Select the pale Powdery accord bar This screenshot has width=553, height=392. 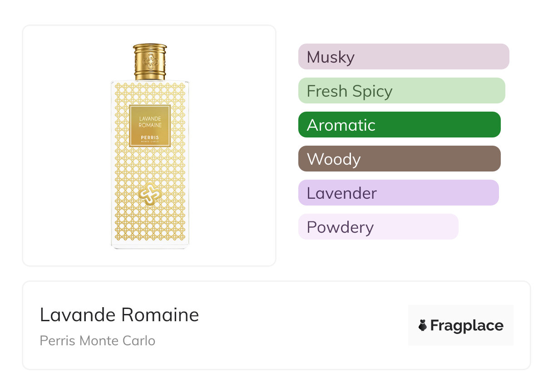(x=378, y=227)
